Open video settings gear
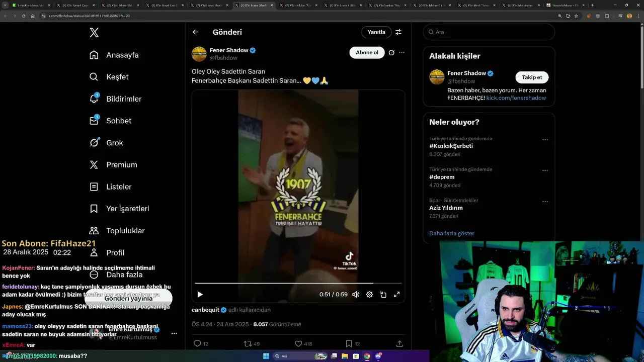The image size is (644, 362). 369,295
